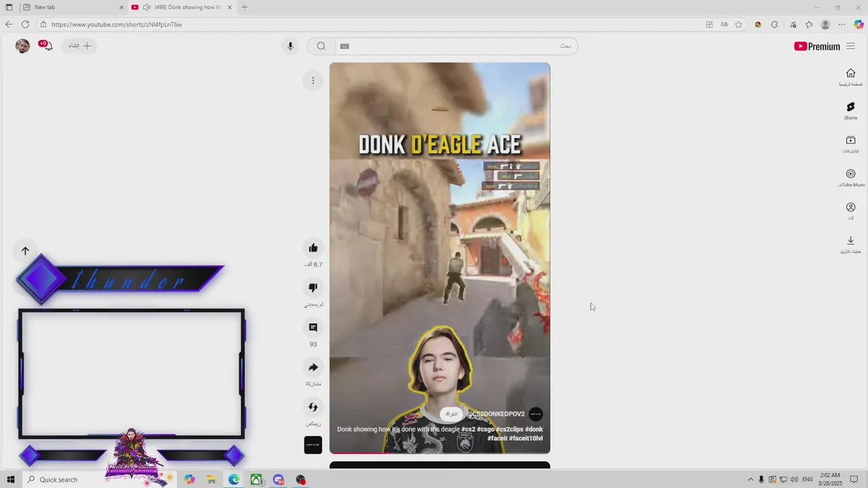Share the Short with arrow icon
Screen dimensions: 868x488
pyautogui.click(x=313, y=367)
